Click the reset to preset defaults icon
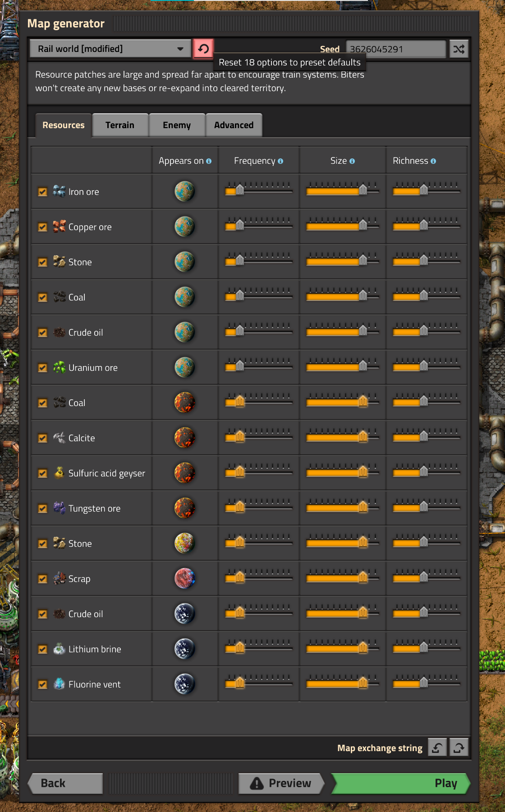Screen dimensions: 505x812 click(203, 49)
